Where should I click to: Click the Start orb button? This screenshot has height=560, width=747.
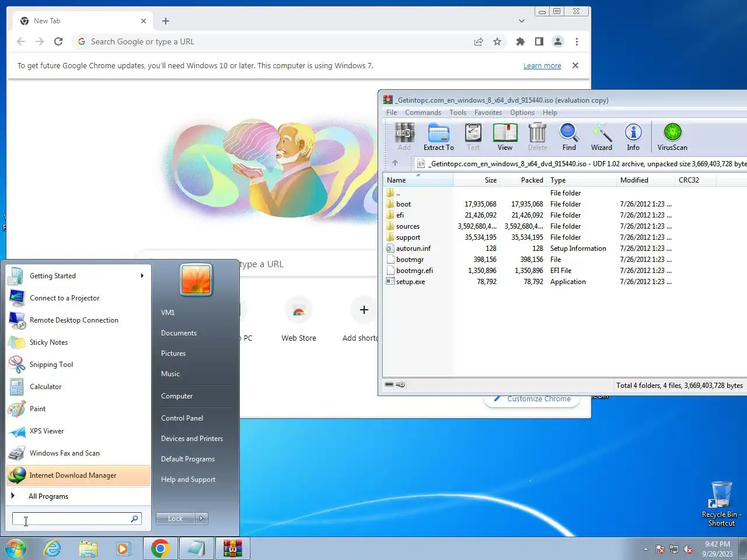[16, 548]
